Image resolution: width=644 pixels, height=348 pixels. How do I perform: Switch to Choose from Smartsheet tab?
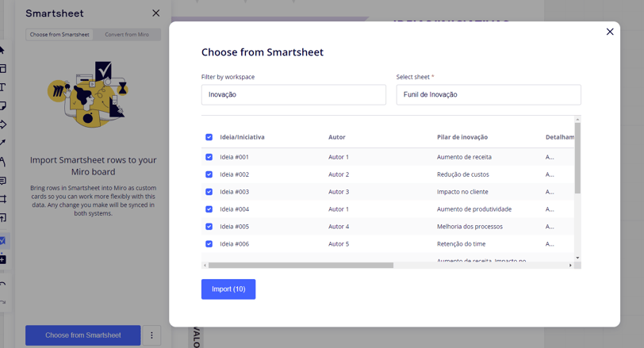[59, 35]
